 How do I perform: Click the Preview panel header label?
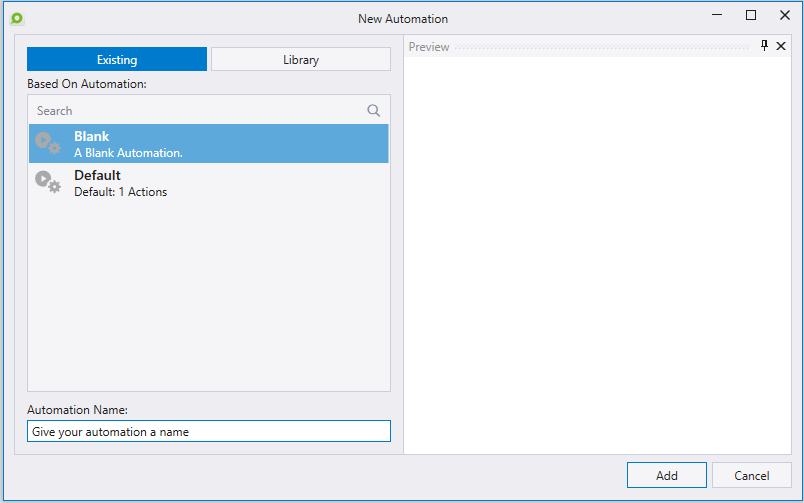[x=429, y=47]
